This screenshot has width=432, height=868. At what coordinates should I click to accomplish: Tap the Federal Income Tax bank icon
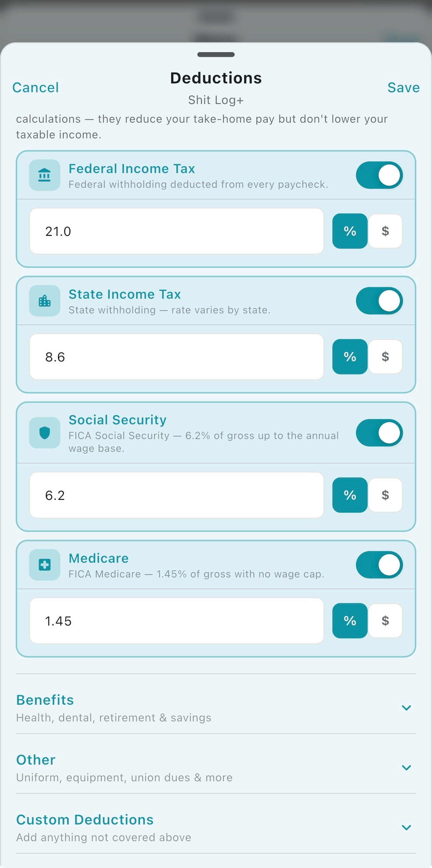coord(45,175)
